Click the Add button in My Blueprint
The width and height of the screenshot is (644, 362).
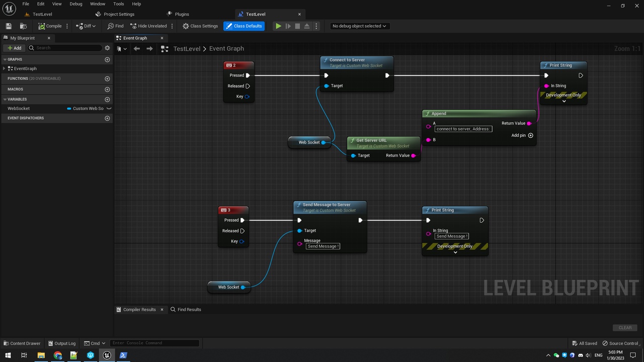[x=15, y=48]
